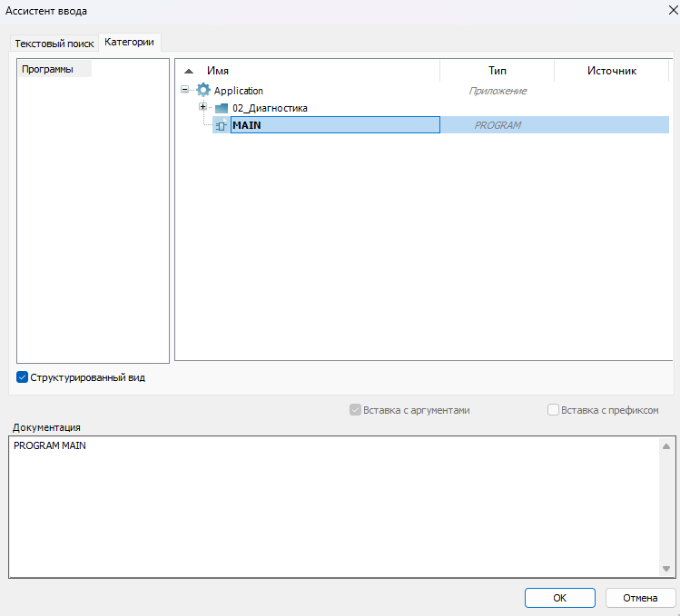Viewport: 680px width, 616px height.
Task: Expand the 02_Диагностика folder node
Action: 203,107
